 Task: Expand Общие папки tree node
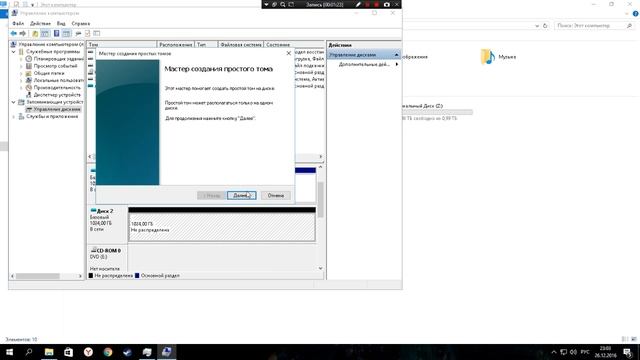[x=21, y=73]
